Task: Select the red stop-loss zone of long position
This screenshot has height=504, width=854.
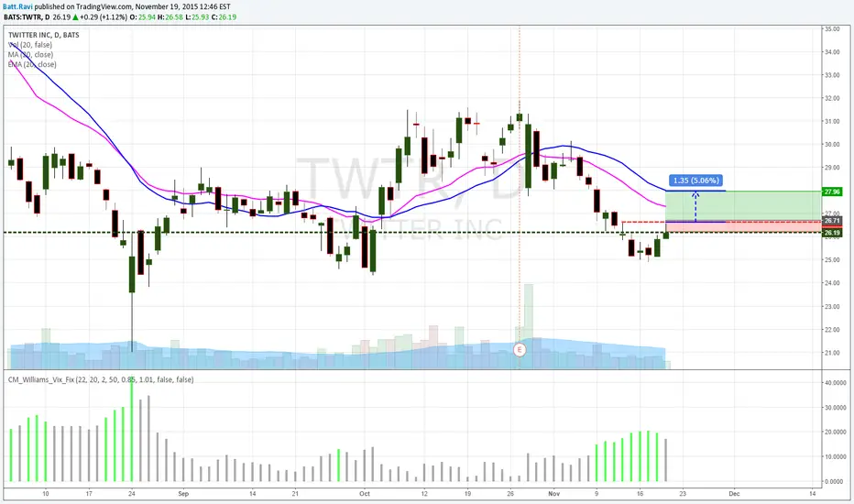Action: pos(743,226)
